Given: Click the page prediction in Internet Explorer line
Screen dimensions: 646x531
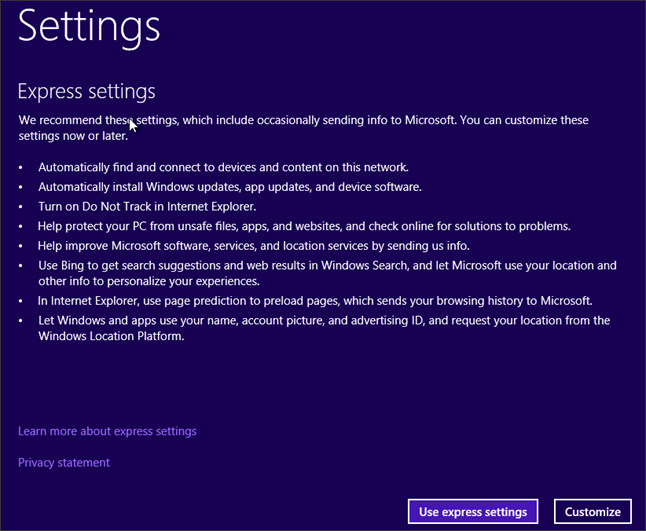Looking at the screenshot, I should 315,300.
